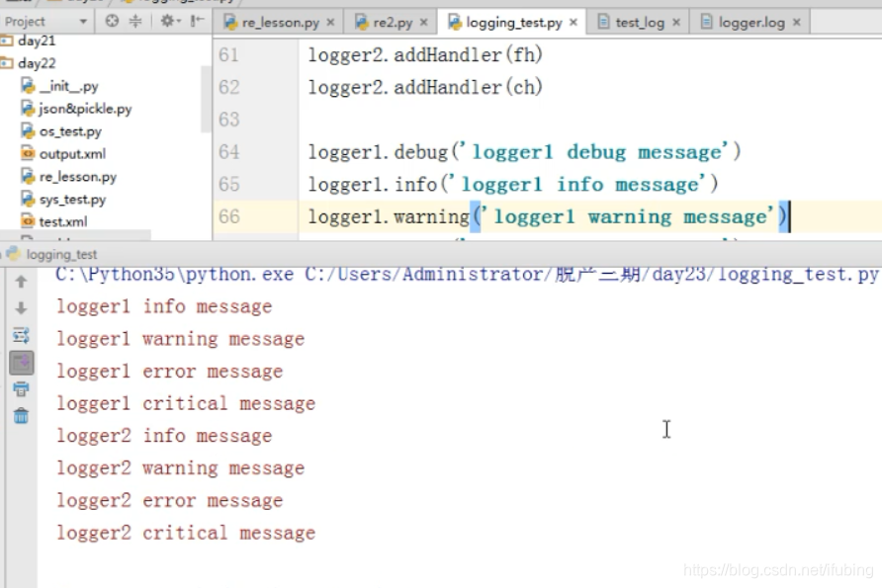Open json&pickle.py in the project tree
Viewport: 882px width, 588px height.
coord(85,109)
